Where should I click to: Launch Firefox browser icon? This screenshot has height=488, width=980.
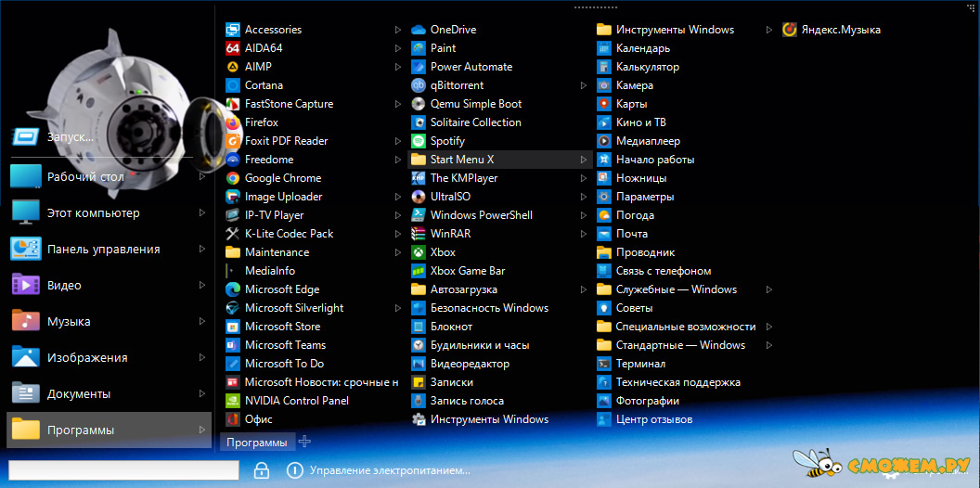coord(233,122)
